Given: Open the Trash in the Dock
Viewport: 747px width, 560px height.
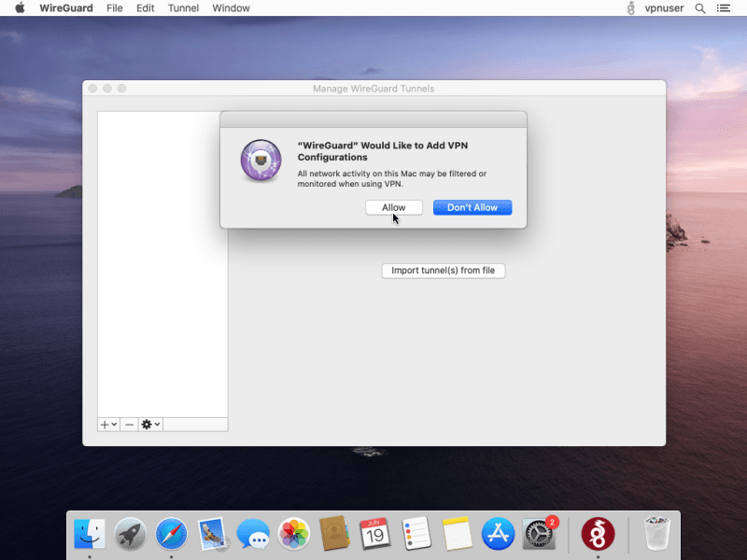Looking at the screenshot, I should (x=657, y=534).
